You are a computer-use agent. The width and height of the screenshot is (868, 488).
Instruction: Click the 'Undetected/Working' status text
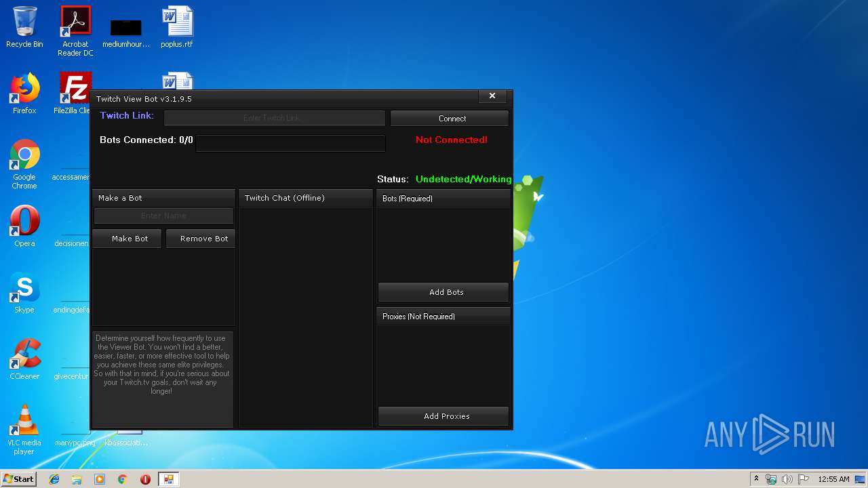tap(464, 179)
